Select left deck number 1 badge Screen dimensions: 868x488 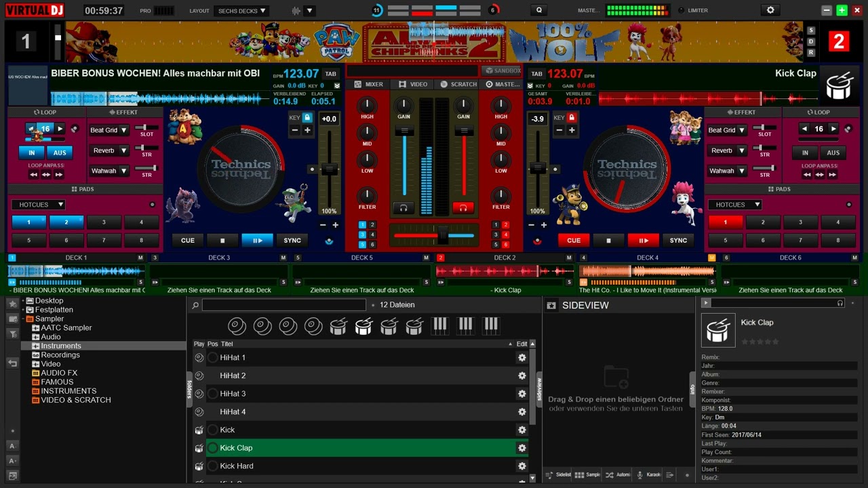[26, 42]
